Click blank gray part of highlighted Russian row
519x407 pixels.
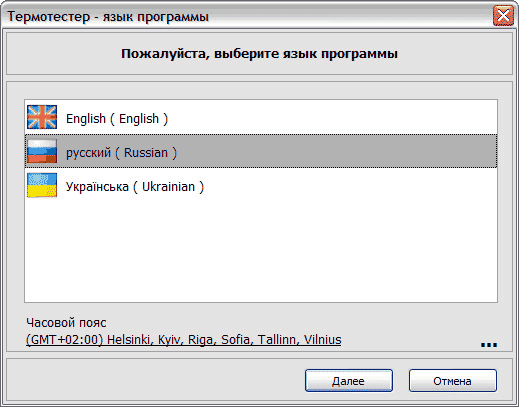tap(337, 151)
